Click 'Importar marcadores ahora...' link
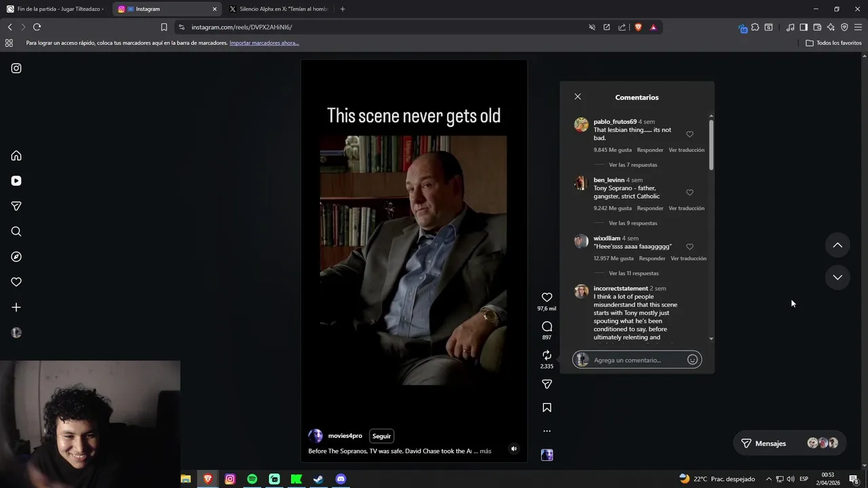 click(264, 43)
